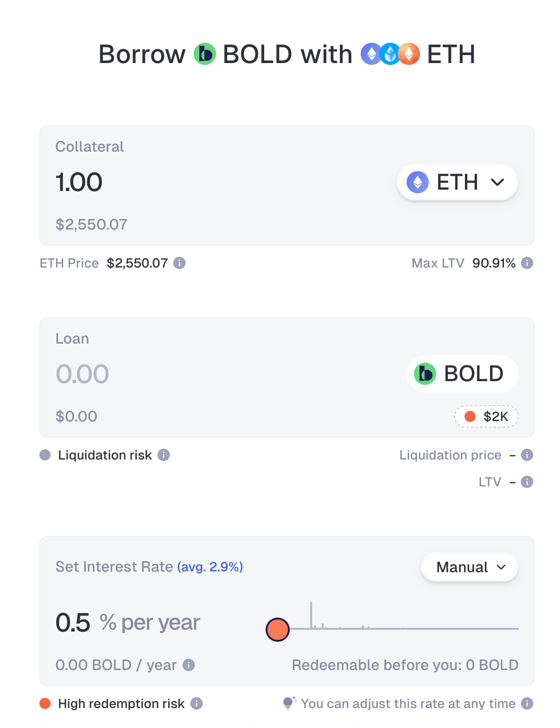Screen dimensions: 560x728
Task: Click the avg. 2.9% interest rate link
Action: (210, 567)
